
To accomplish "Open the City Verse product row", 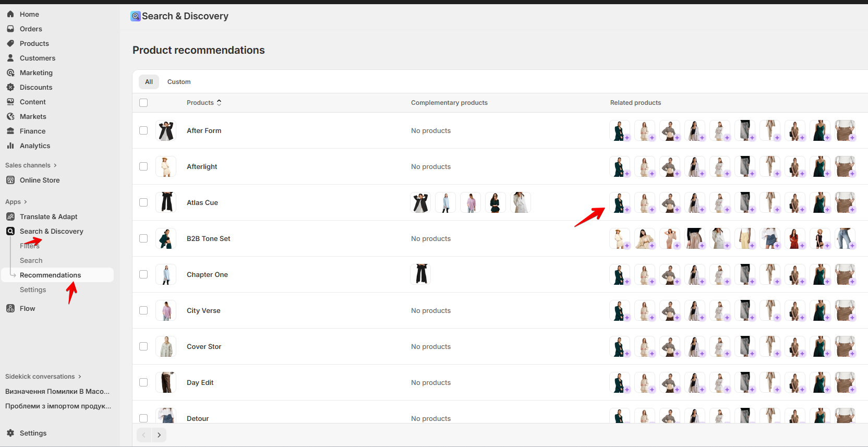I will pos(203,310).
